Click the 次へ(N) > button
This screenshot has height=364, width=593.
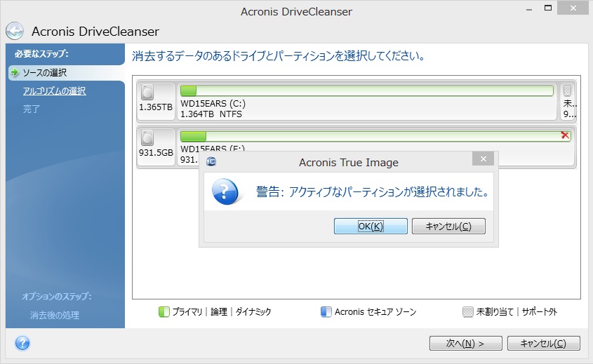[465, 343]
